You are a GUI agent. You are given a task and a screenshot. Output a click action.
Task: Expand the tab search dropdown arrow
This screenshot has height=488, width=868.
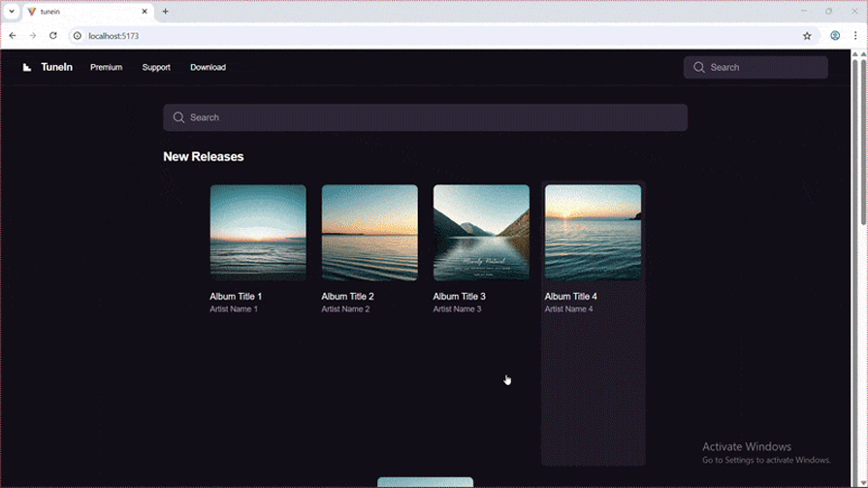(x=12, y=12)
